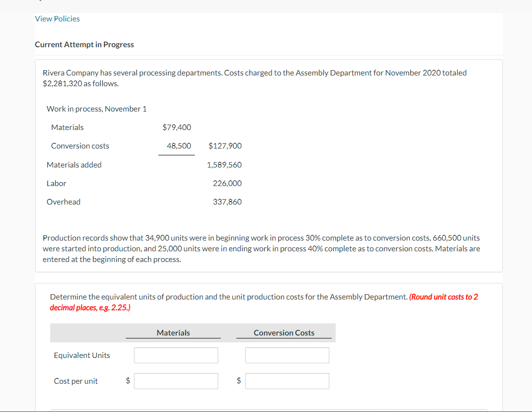Click the dollar sign beside Materials cost field
Screen dimensions: 532x412
128,380
